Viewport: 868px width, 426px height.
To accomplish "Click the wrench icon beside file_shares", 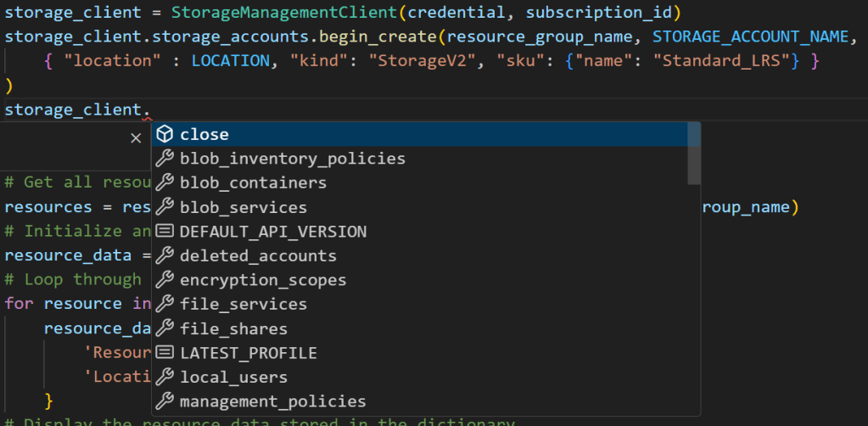I will pos(165,328).
